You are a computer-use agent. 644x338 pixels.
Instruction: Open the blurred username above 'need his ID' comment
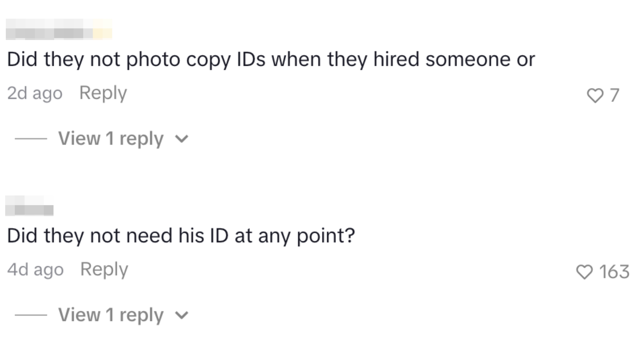29,206
